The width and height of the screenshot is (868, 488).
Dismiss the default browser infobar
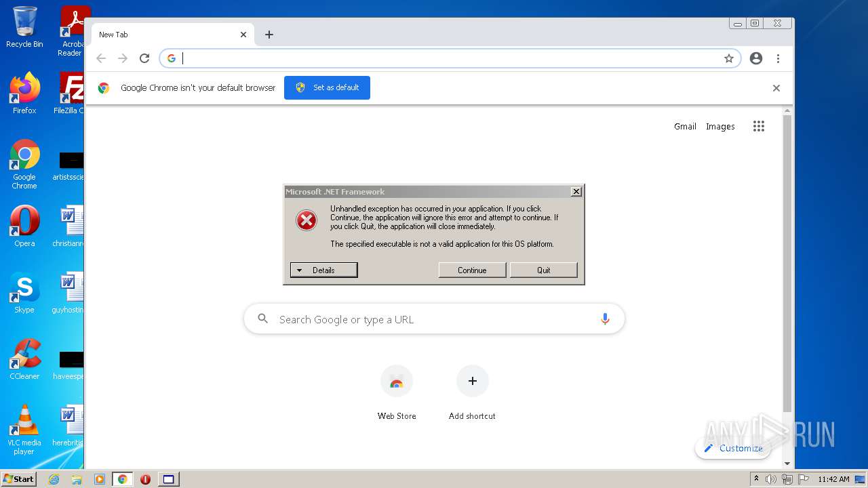776,88
